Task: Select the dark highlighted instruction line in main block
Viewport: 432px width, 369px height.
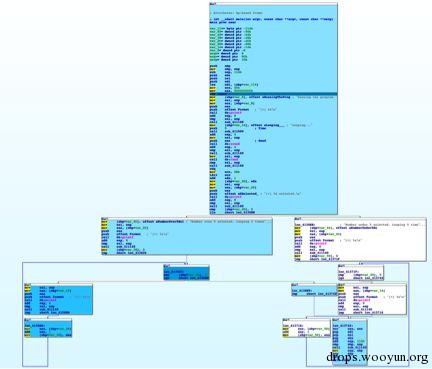Action: [273, 94]
